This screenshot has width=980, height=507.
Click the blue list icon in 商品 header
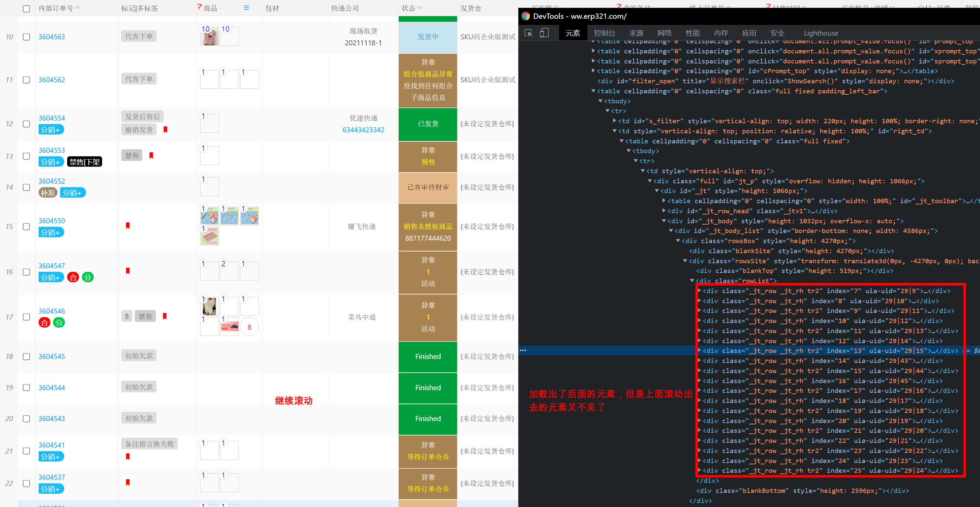click(246, 8)
